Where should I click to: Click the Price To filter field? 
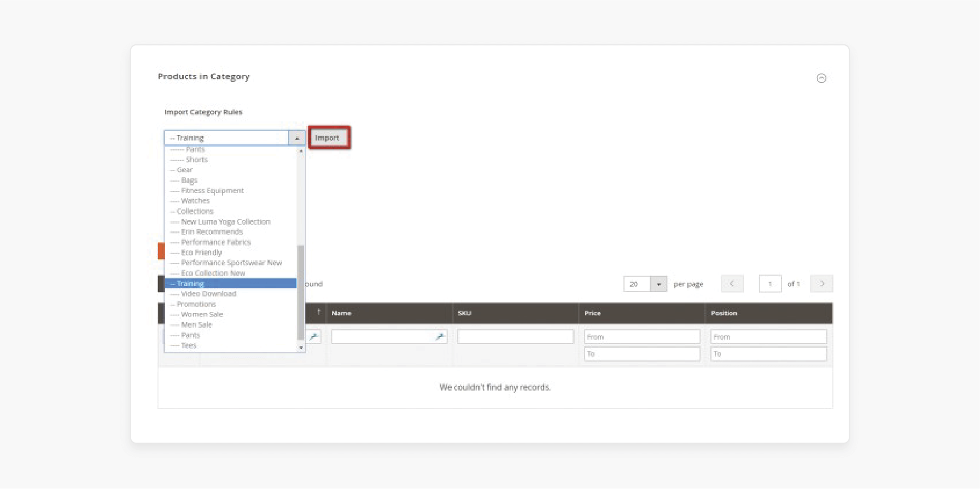pos(642,354)
